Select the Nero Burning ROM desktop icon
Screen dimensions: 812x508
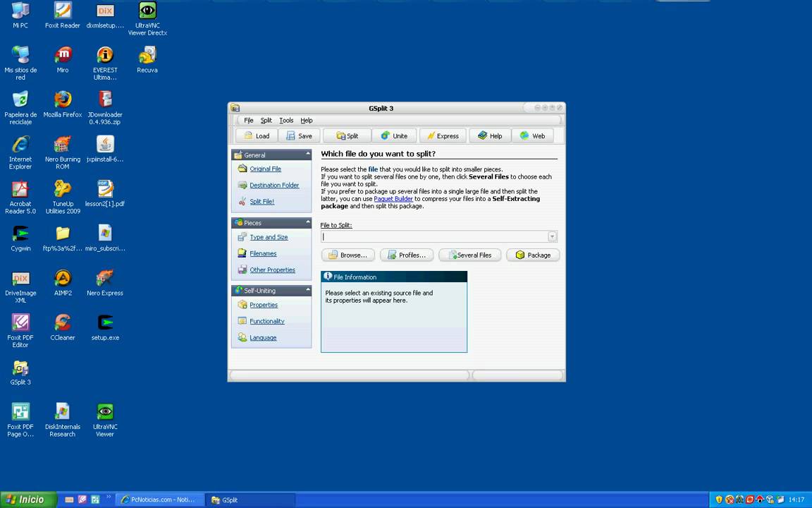pyautogui.click(x=63, y=153)
